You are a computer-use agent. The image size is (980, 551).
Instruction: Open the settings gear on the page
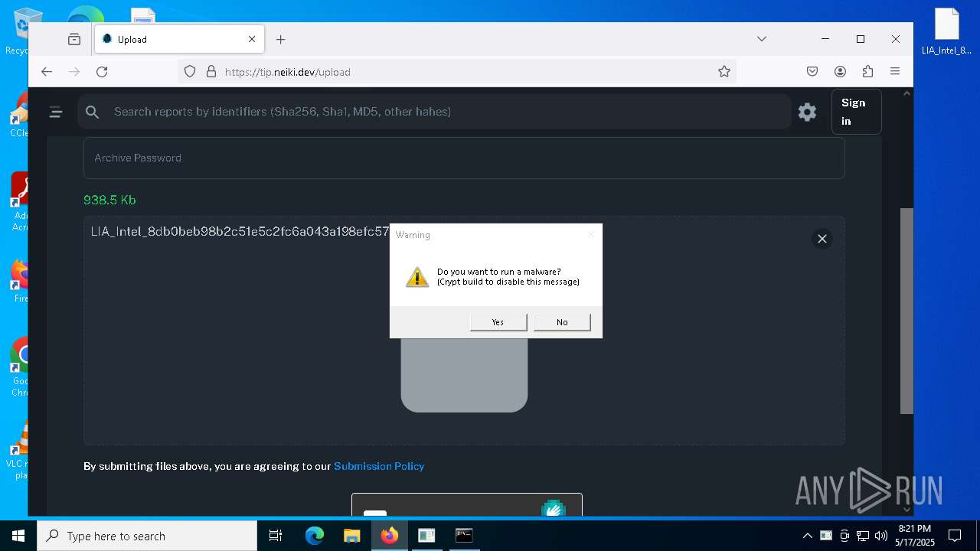(807, 112)
